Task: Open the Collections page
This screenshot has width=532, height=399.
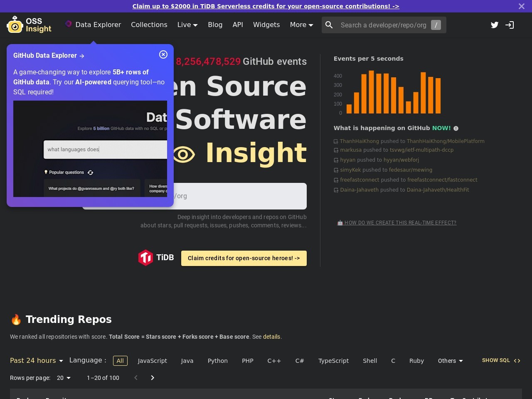Action: [149, 25]
